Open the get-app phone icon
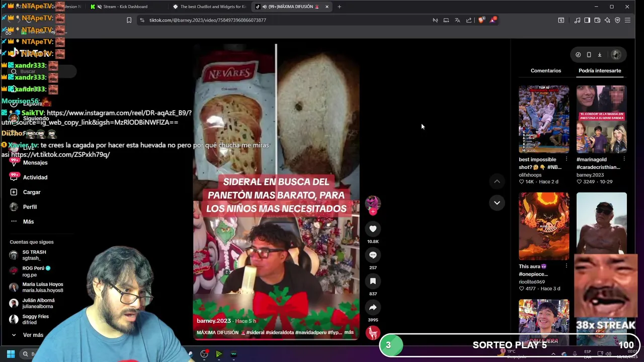 (589, 54)
